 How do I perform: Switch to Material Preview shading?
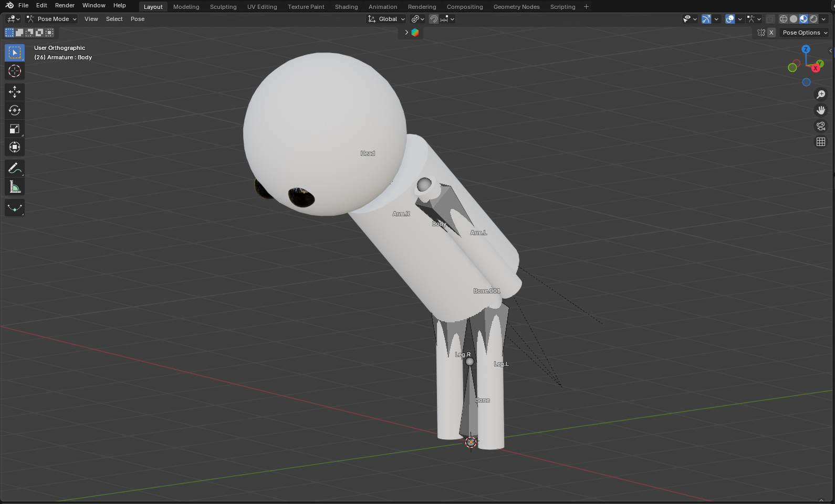[x=803, y=19]
